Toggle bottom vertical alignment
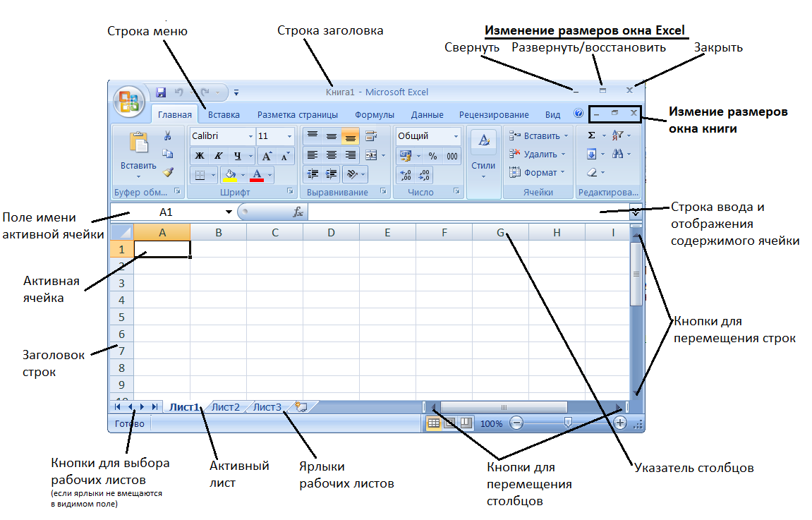Viewport: 812px width, 520px height. [x=351, y=135]
